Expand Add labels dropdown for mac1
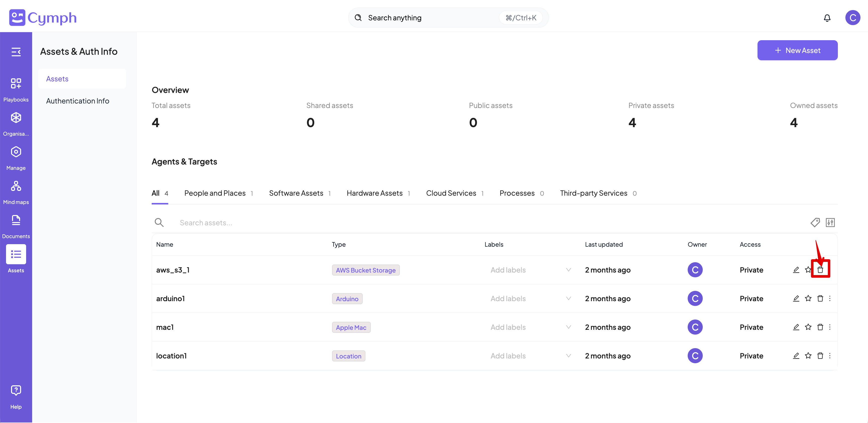 coord(568,327)
